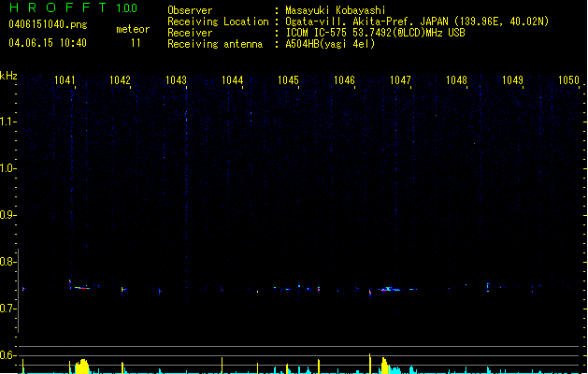Click the long meteor echo before 1047

point(390,289)
